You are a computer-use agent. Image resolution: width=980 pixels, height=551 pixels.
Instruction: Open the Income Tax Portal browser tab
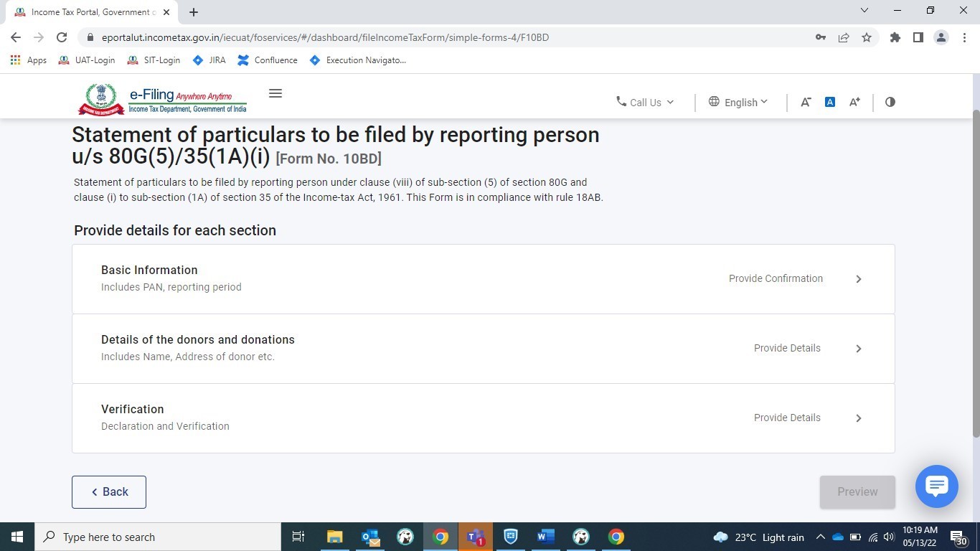(x=86, y=12)
